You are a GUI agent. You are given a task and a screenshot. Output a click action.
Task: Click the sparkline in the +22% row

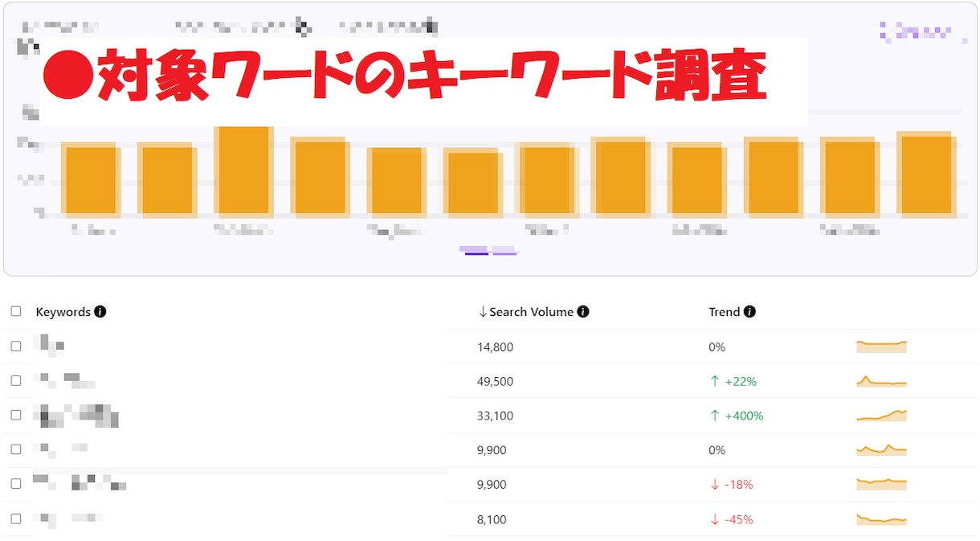pos(881,382)
